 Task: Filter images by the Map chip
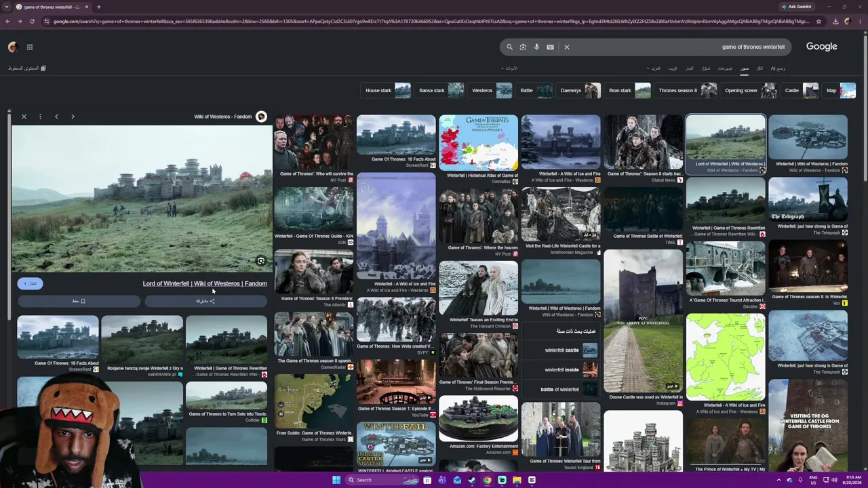pyautogui.click(x=840, y=90)
